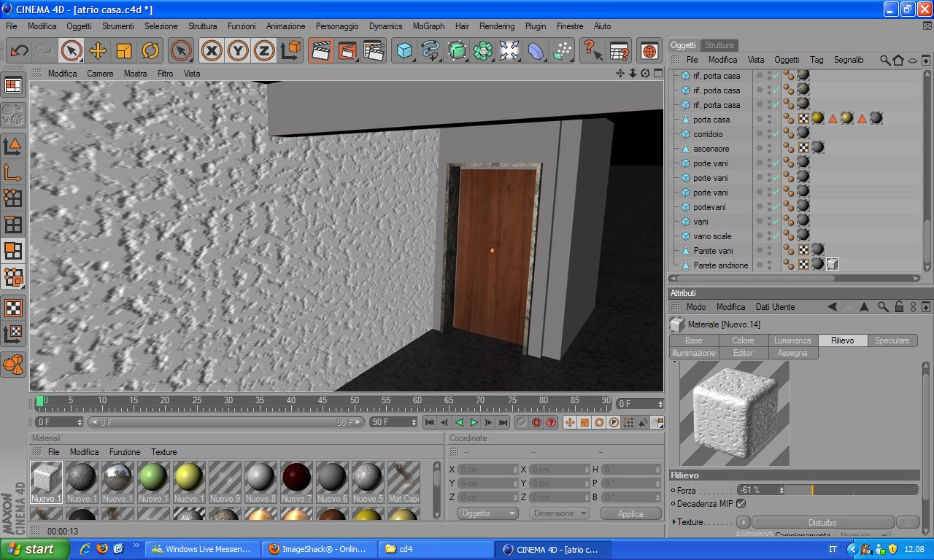Select the Nuovo.7 dark red material
The height and width of the screenshot is (560, 934).
296,482
